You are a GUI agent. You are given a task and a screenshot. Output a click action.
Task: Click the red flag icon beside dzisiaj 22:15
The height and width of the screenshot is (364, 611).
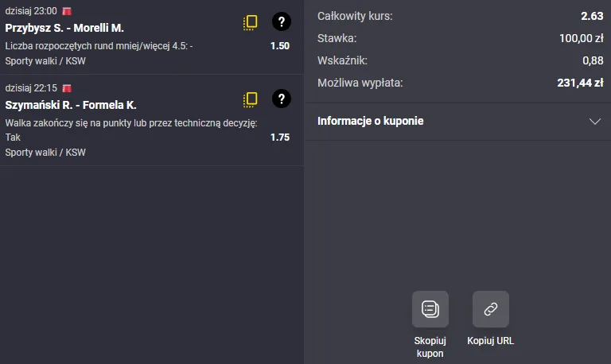(67, 88)
